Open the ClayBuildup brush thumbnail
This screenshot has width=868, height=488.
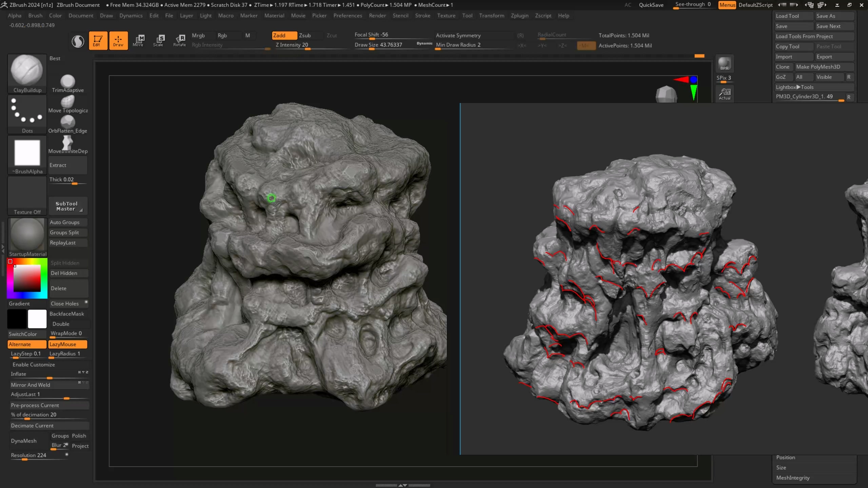(x=27, y=70)
